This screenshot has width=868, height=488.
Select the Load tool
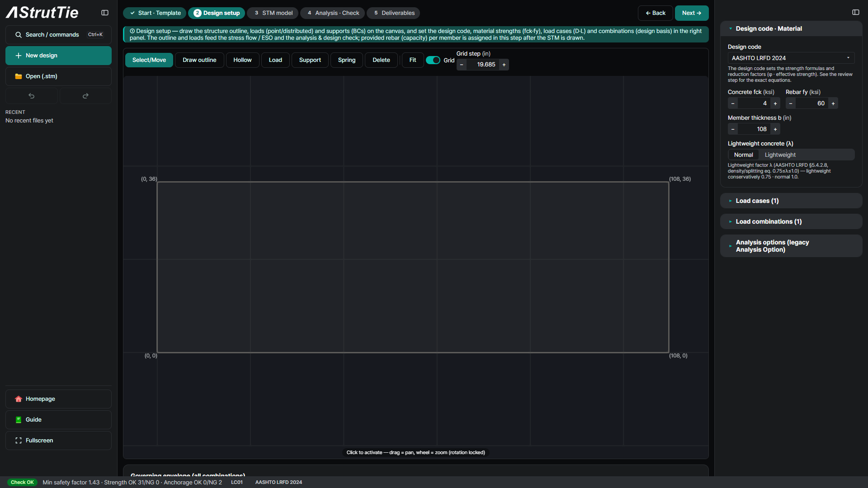pos(275,60)
